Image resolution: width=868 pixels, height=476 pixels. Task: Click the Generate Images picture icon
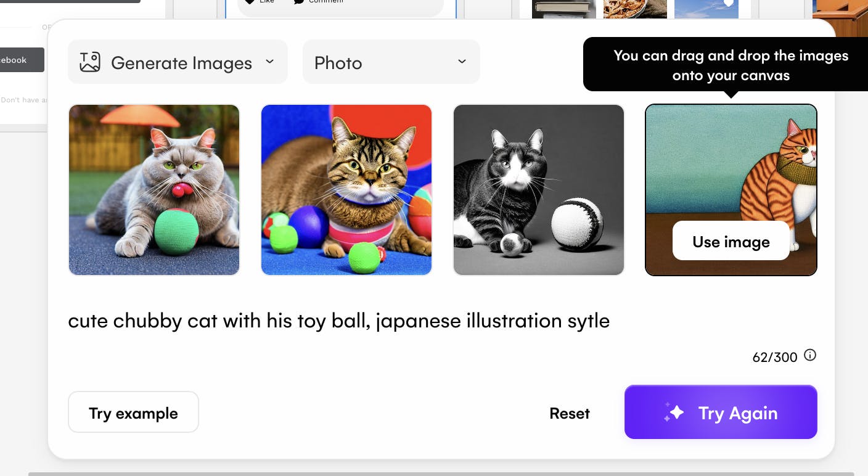[x=90, y=62]
